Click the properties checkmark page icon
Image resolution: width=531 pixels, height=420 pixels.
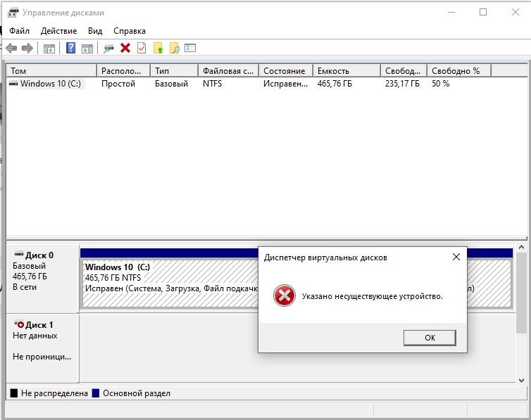(x=142, y=48)
